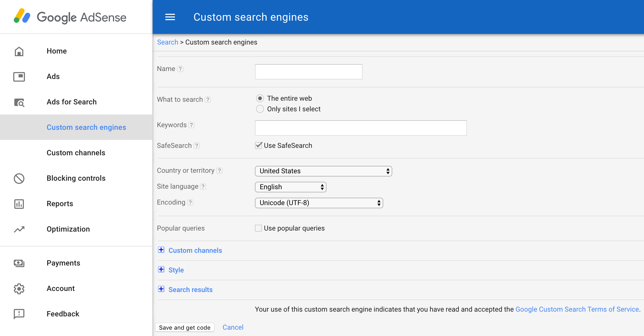Navigate to Search menu item
Image resolution: width=644 pixels, height=336 pixels.
pyautogui.click(x=167, y=42)
